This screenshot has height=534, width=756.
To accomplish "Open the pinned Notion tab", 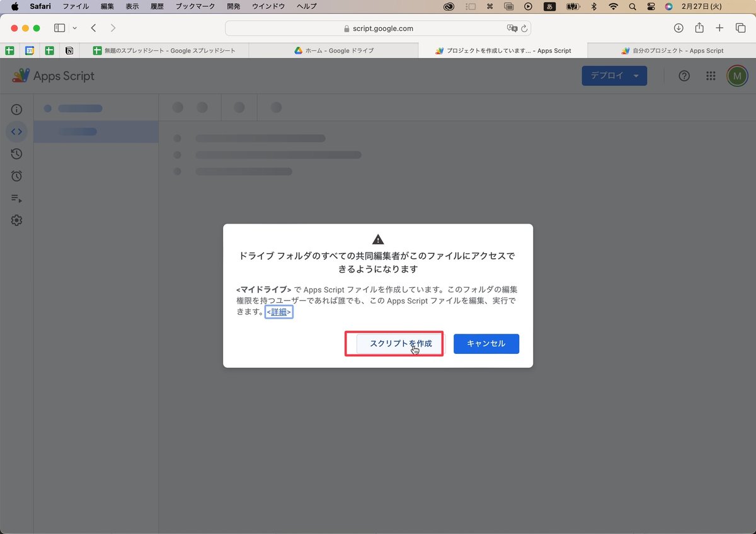I will pyautogui.click(x=69, y=50).
